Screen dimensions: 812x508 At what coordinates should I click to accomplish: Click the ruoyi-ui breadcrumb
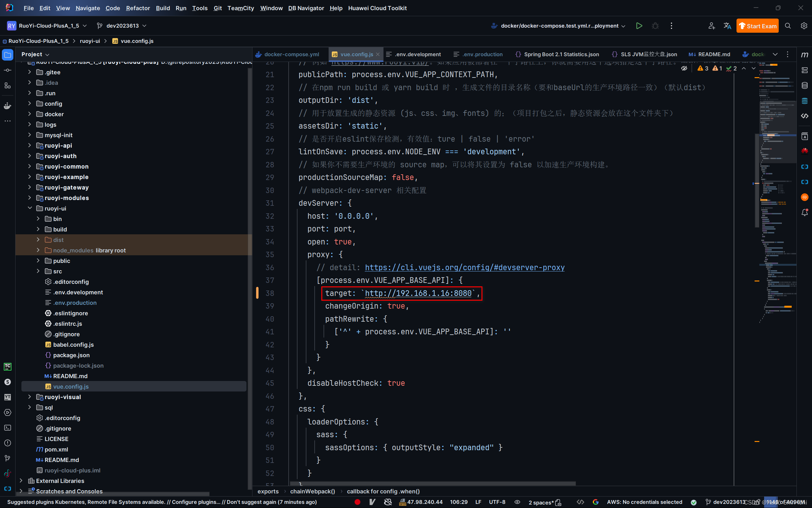90,41
